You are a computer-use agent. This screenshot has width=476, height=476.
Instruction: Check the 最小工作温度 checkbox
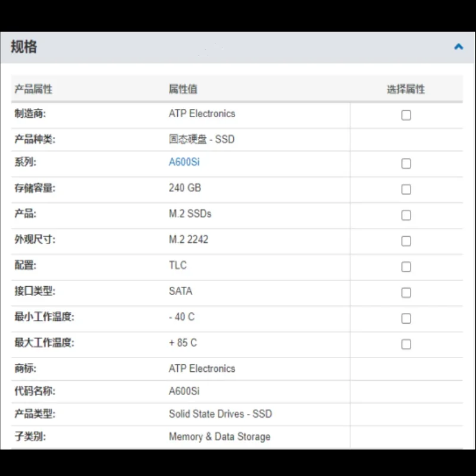pos(406,318)
